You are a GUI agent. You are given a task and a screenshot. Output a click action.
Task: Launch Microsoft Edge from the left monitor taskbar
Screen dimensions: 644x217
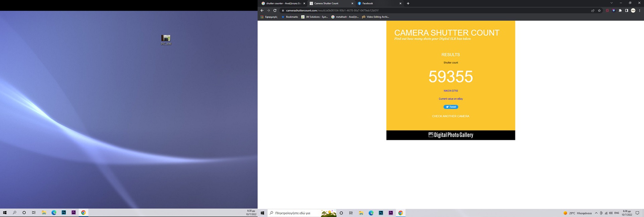[x=54, y=213]
